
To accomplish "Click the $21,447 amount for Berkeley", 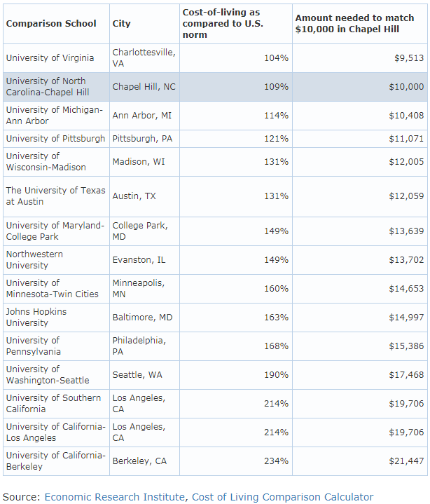I will click(x=360, y=461).
